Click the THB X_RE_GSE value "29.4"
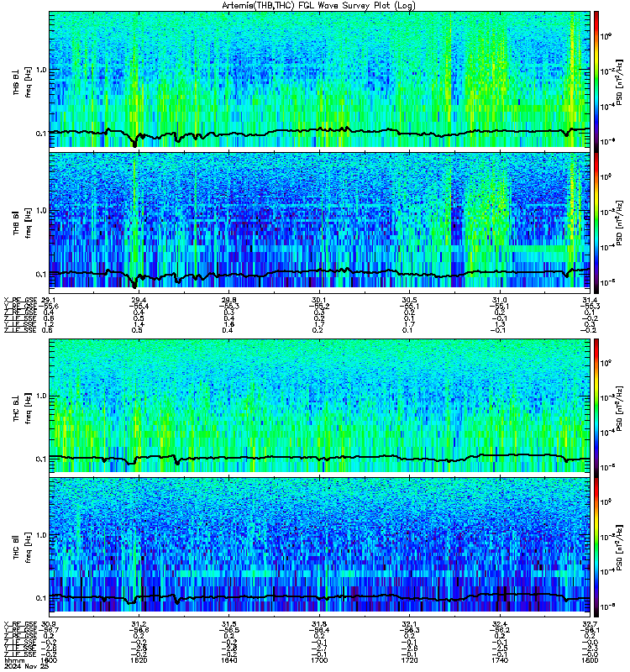630x672 pixels. pos(139,300)
